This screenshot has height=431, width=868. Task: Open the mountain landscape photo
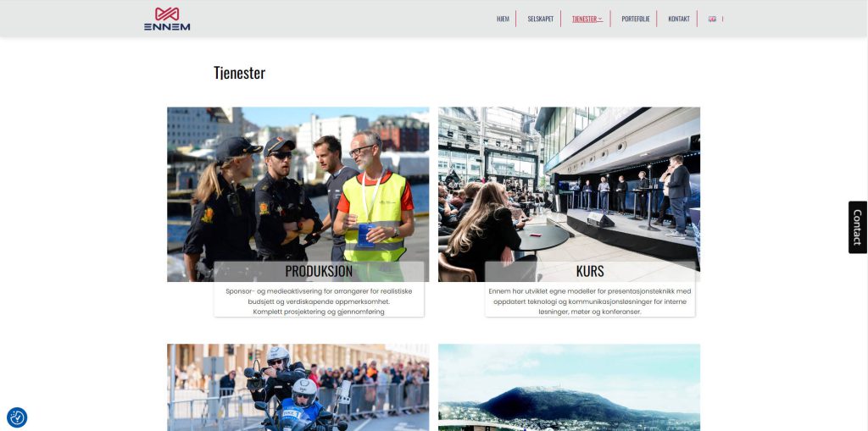pos(569,387)
